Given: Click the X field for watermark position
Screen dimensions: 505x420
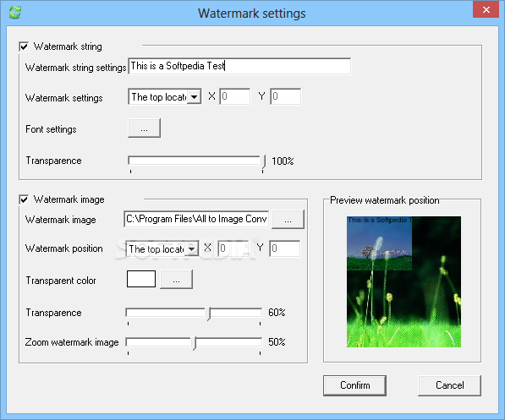Looking at the screenshot, I should (233, 248).
